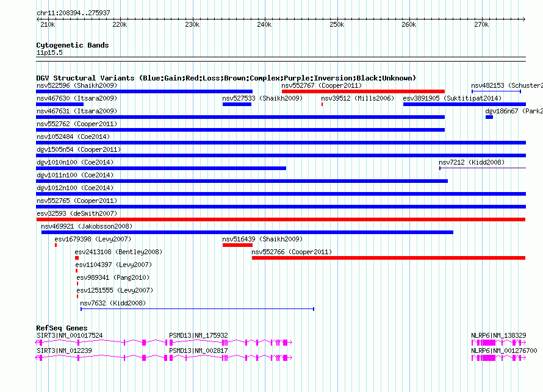Click the dgv1012n100 (Coe2014) label
Screen dimensions: 543x392
(75, 188)
